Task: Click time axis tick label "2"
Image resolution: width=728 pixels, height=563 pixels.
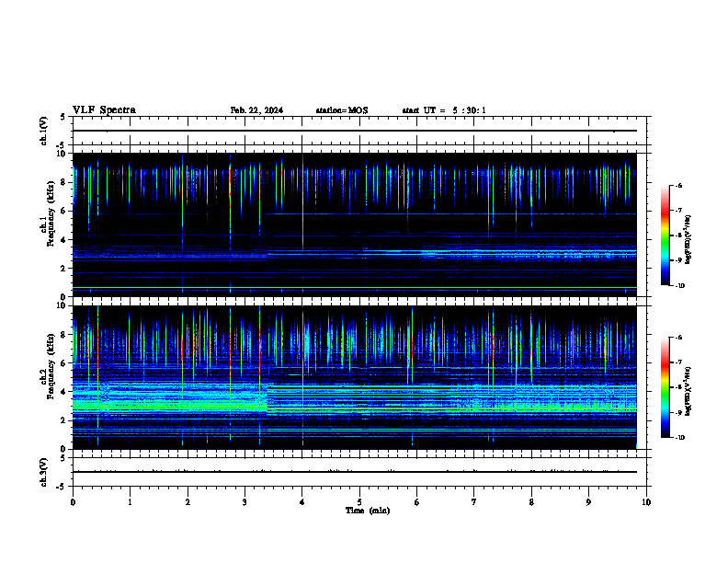Action: [x=188, y=502]
